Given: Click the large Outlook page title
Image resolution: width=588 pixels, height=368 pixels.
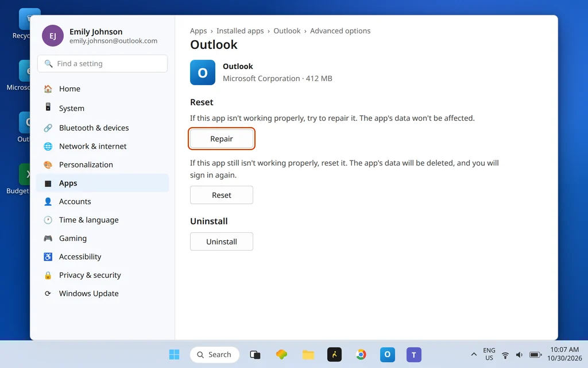Looking at the screenshot, I should (x=214, y=45).
